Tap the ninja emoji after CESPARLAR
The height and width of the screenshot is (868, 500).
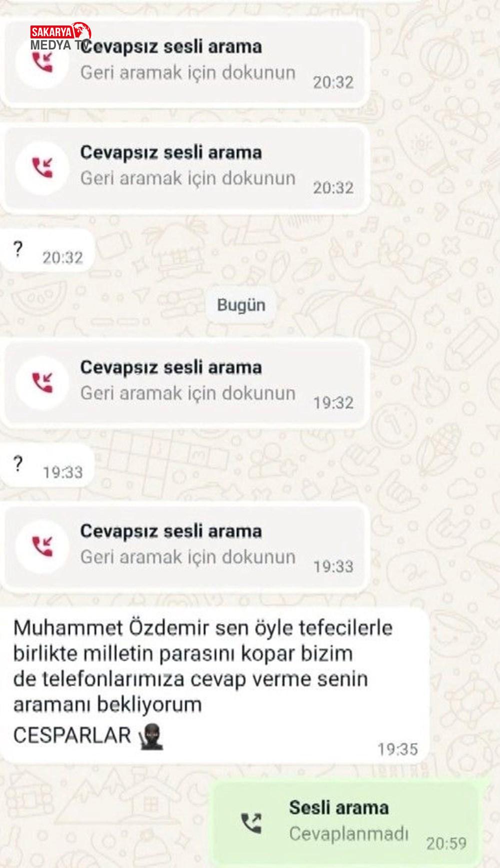coord(150,737)
